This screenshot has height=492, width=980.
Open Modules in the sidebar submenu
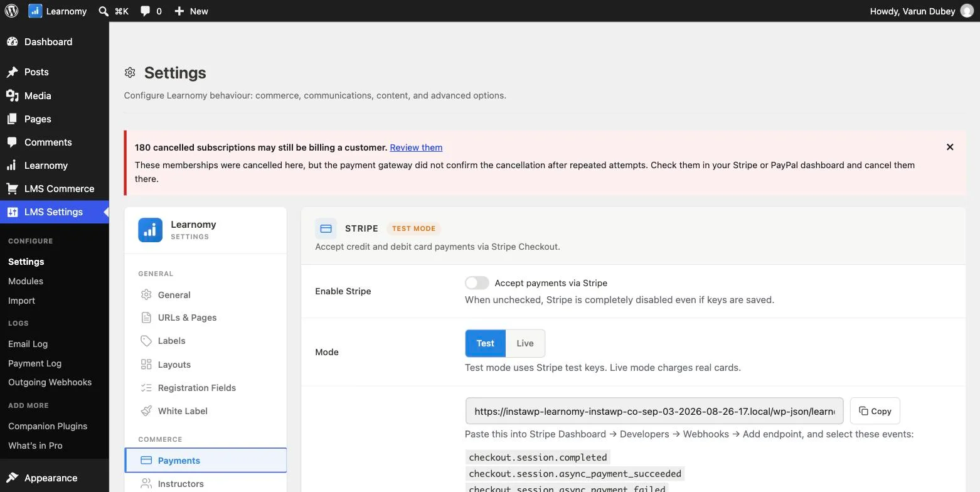[x=26, y=281]
